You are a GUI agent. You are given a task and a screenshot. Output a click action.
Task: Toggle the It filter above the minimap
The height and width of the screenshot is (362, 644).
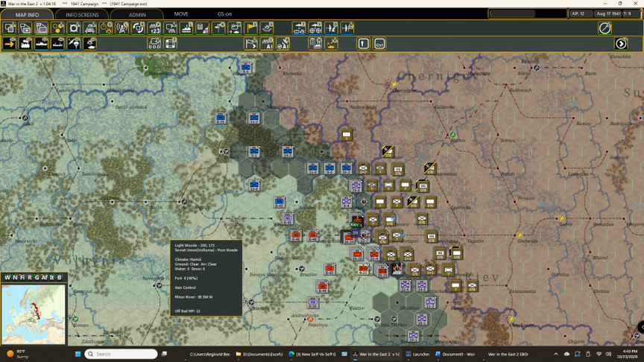click(x=51, y=277)
